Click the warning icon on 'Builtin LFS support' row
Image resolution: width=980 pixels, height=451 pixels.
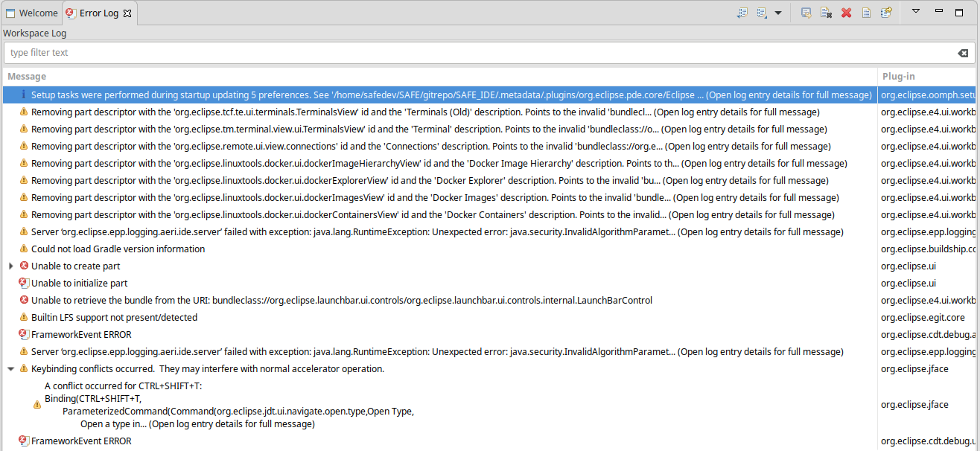click(x=24, y=318)
